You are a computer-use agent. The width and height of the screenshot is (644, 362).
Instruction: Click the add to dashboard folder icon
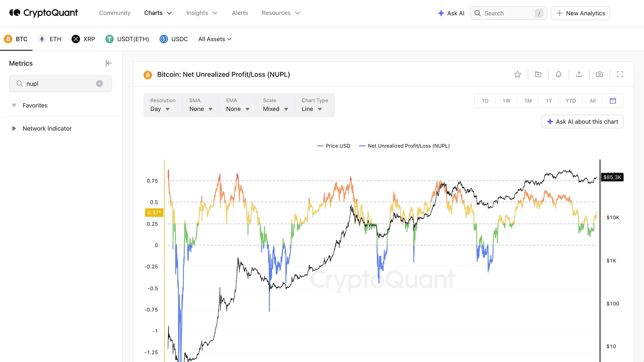point(538,74)
